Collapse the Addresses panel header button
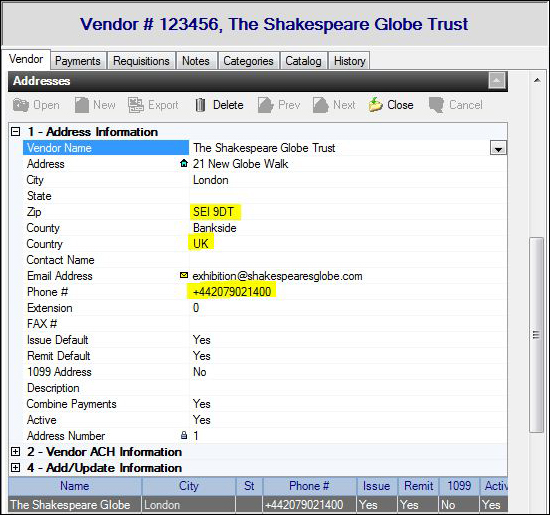 coord(496,81)
